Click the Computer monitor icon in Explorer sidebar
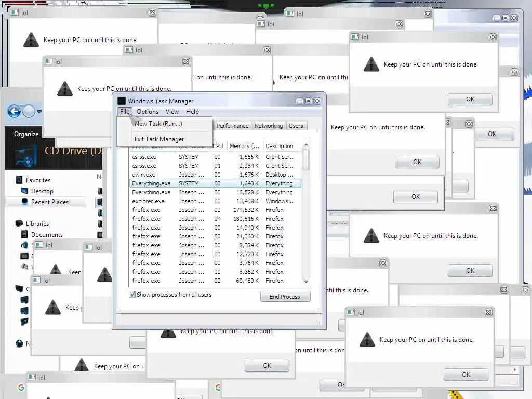 [19, 289]
